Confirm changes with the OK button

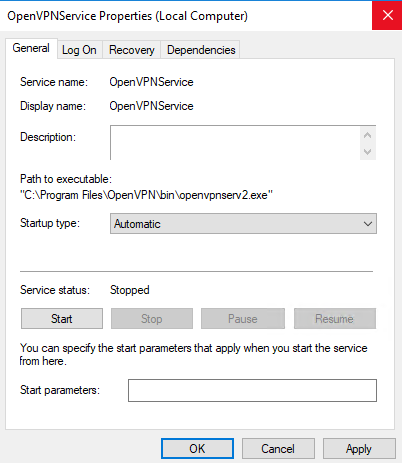[x=197, y=449]
